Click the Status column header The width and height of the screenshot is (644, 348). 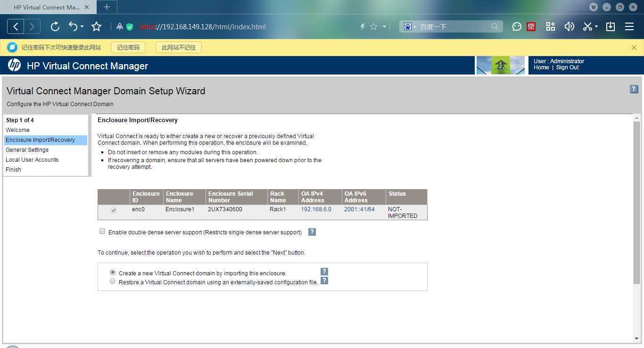(406, 197)
